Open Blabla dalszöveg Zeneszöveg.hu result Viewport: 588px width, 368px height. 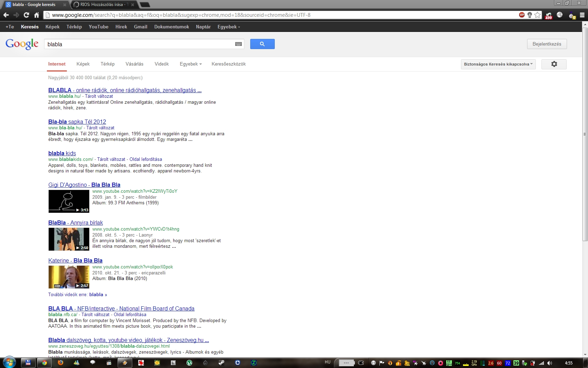click(x=128, y=340)
